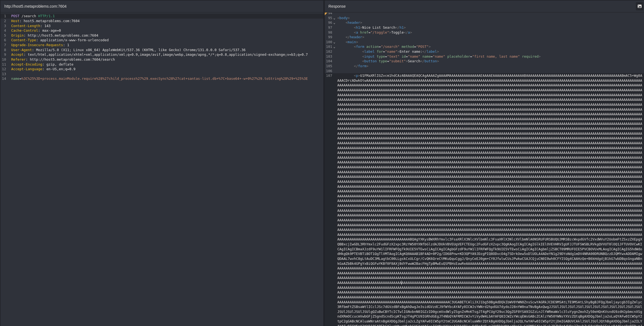Place cursor in the name= request body payload
The width and height of the screenshot is (644, 326).
tap(159, 79)
